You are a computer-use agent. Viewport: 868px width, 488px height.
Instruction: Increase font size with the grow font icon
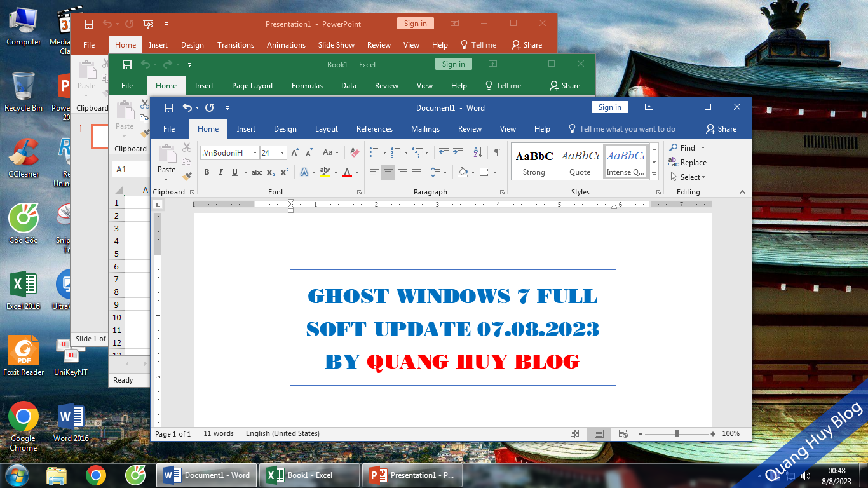(295, 152)
